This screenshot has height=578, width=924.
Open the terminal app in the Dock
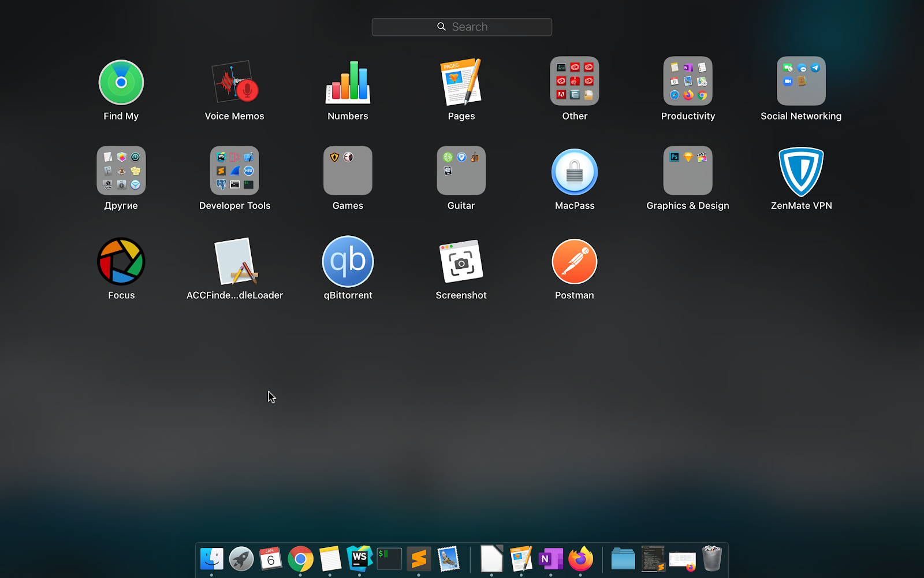click(x=389, y=560)
